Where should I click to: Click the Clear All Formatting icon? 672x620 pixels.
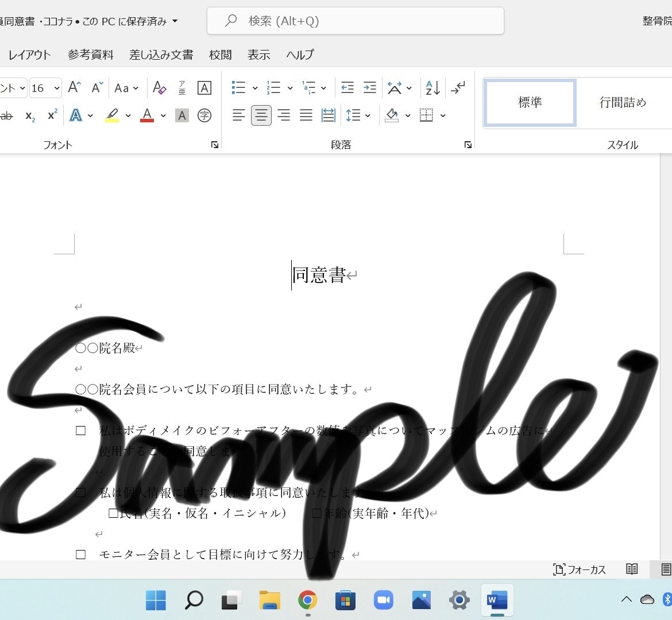click(x=160, y=88)
